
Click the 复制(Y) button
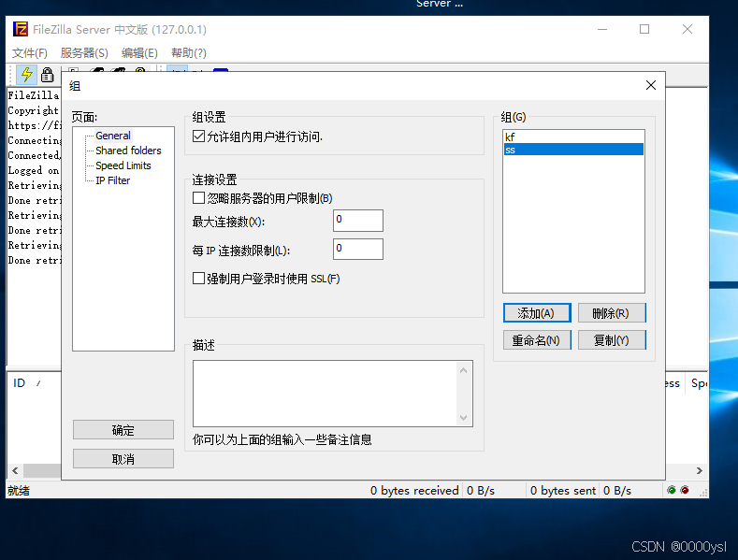612,340
